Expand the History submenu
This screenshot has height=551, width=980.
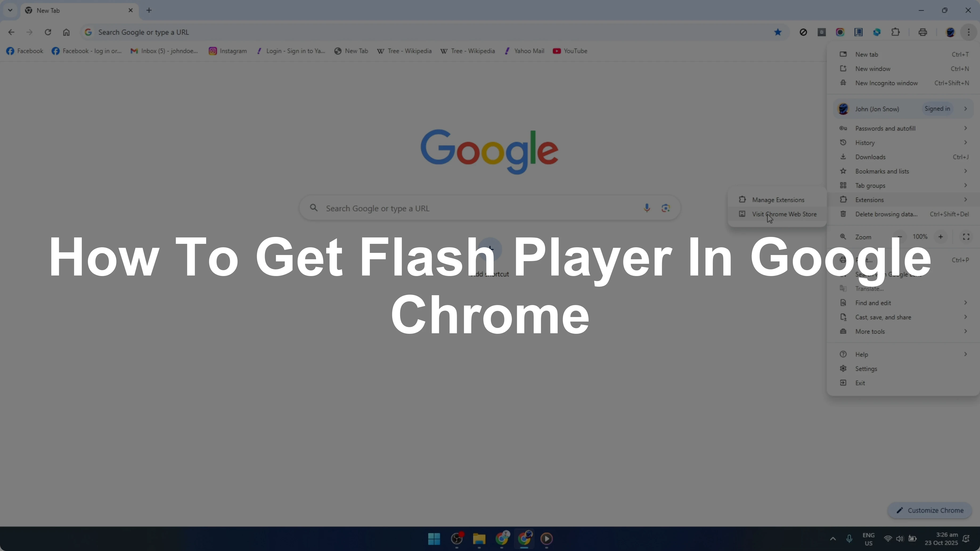(903, 143)
